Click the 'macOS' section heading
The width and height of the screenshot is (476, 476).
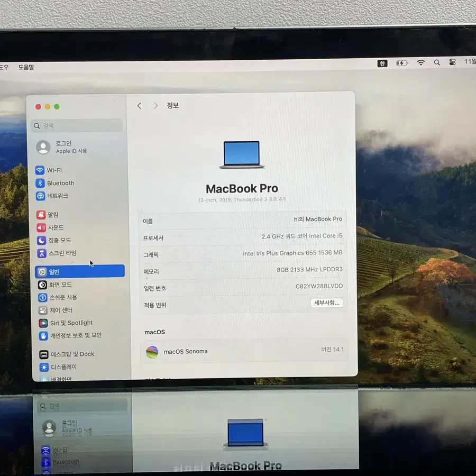click(x=155, y=332)
